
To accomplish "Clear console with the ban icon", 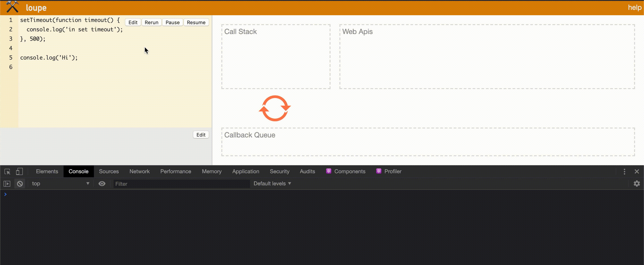I will [x=20, y=184].
